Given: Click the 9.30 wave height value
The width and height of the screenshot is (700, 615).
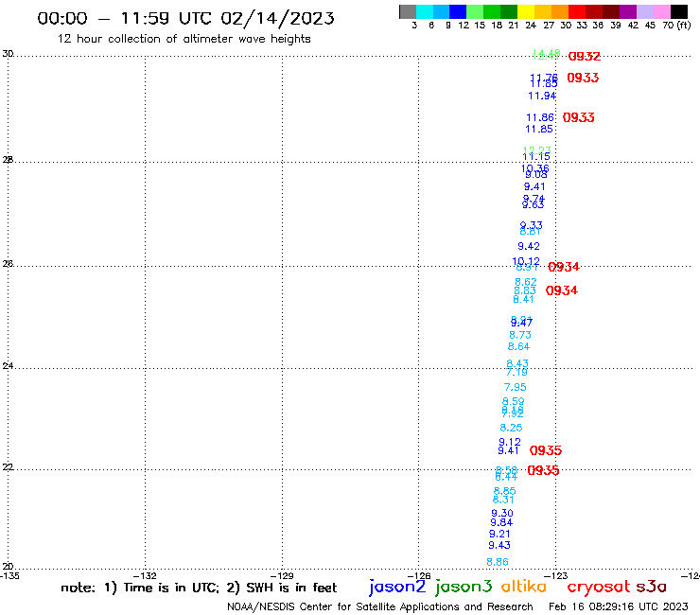Looking at the screenshot, I should point(502,514).
